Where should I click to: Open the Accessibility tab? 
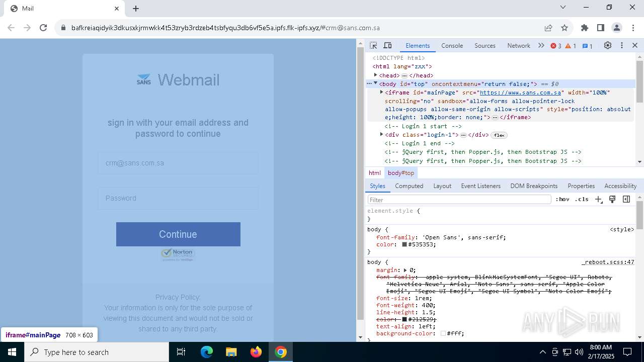(620, 186)
